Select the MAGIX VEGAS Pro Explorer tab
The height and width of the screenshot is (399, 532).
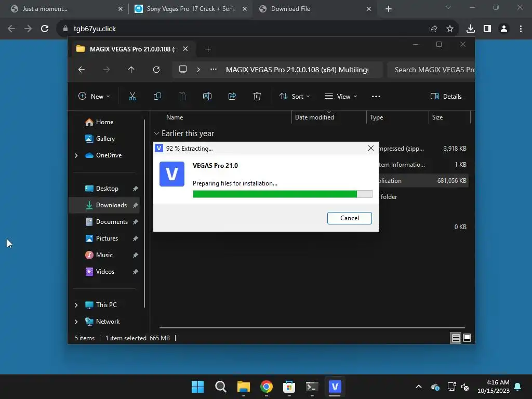tap(132, 49)
